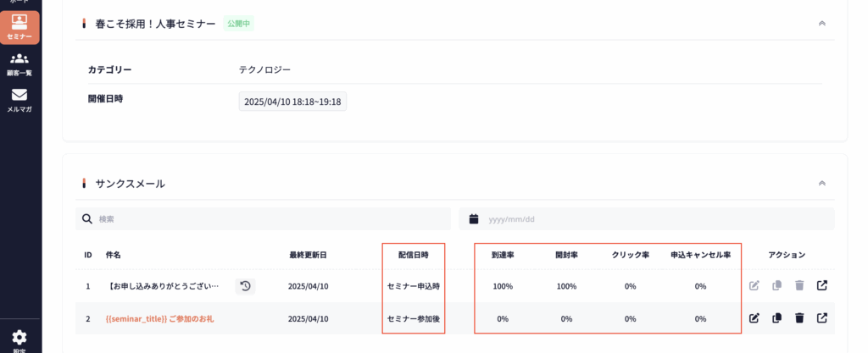Duplicate the ご参加のお礼 email in row 2
The height and width of the screenshot is (353, 868).
point(776,318)
